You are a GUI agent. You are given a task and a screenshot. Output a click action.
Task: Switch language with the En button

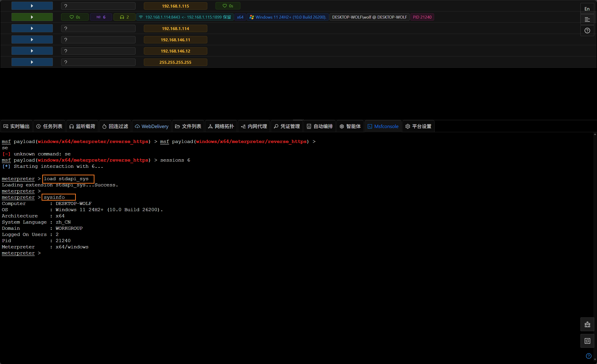coord(587,9)
